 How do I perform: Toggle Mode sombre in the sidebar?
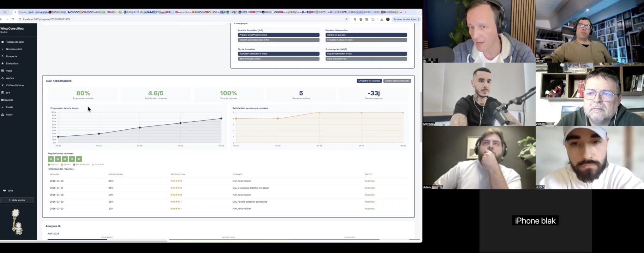pos(17,200)
